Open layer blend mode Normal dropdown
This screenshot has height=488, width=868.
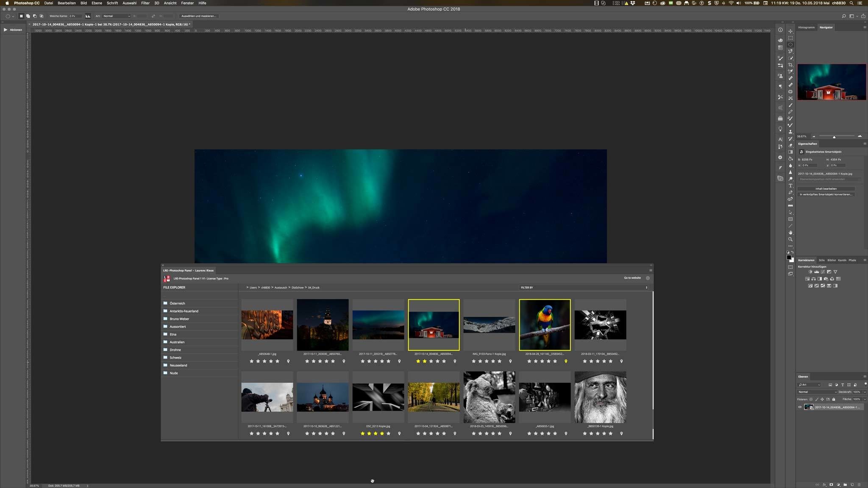click(x=817, y=392)
